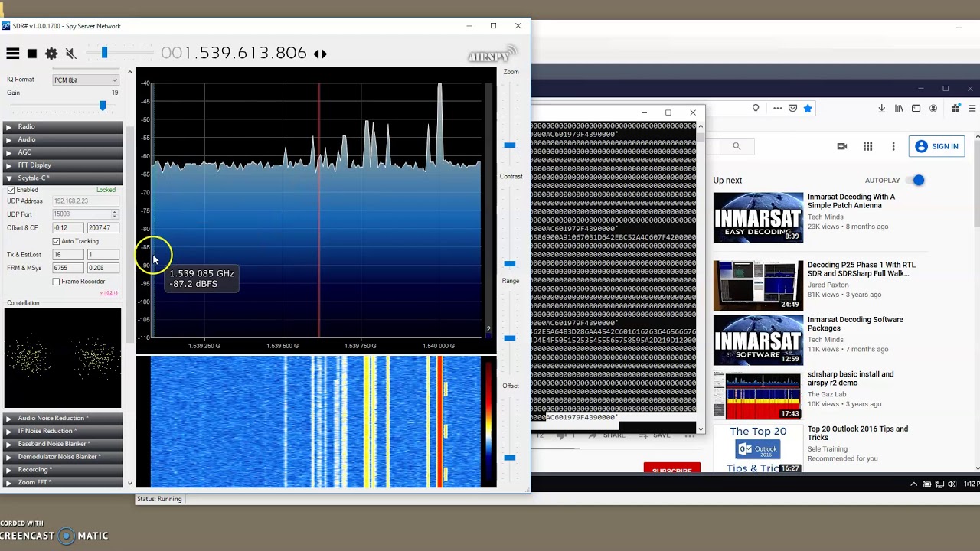Screen dimensions: 980x551
Task: Open Decoding P25 Phase 1 video link
Action: click(x=861, y=269)
